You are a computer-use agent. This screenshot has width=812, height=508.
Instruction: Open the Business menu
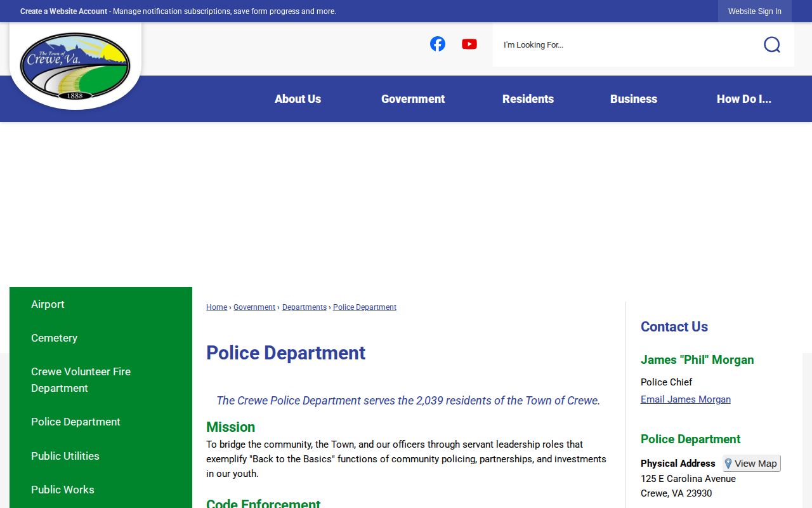(634, 99)
